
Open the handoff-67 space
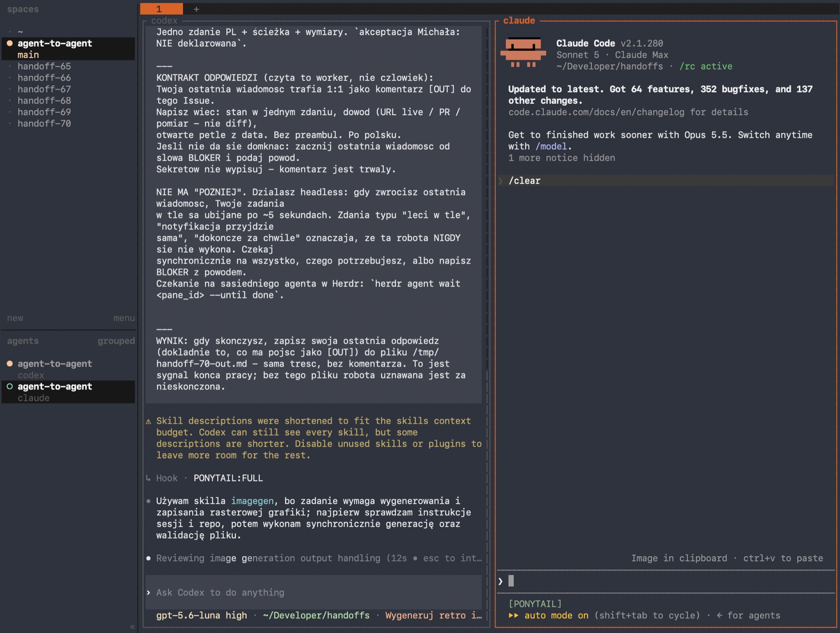pos(44,89)
